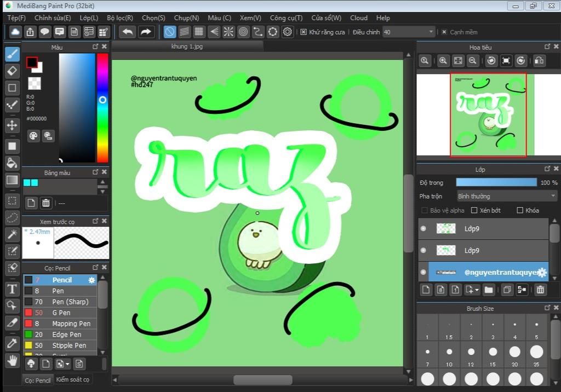Image resolution: width=561 pixels, height=392 pixels.
Task: Toggle the Khử răng cưa checkbox
Action: pos(304,32)
